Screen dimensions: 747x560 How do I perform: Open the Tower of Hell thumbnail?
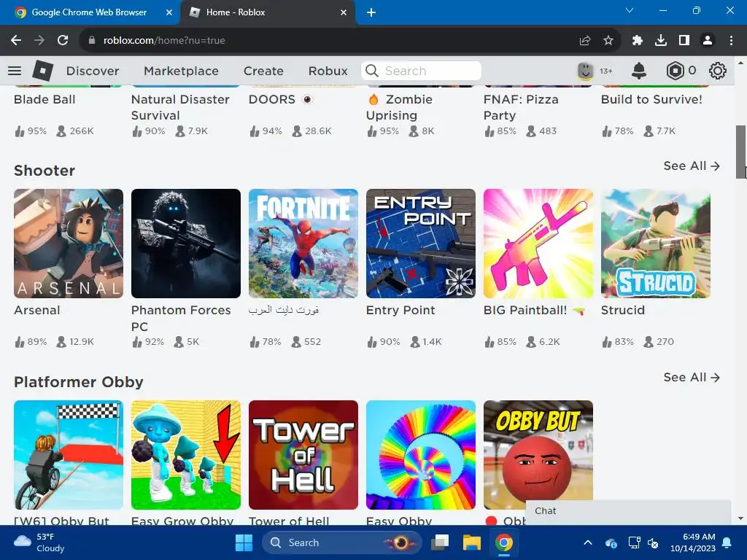[303, 455]
